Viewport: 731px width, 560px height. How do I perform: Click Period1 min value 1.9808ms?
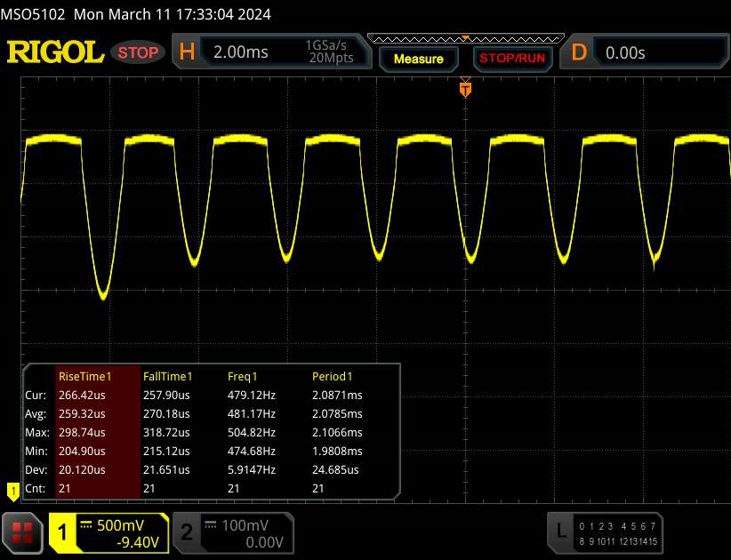coord(337,451)
